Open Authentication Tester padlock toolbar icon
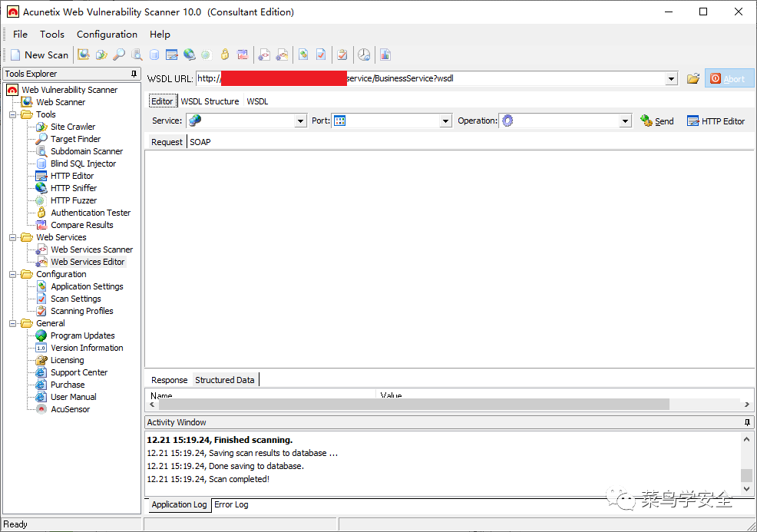 [x=224, y=55]
